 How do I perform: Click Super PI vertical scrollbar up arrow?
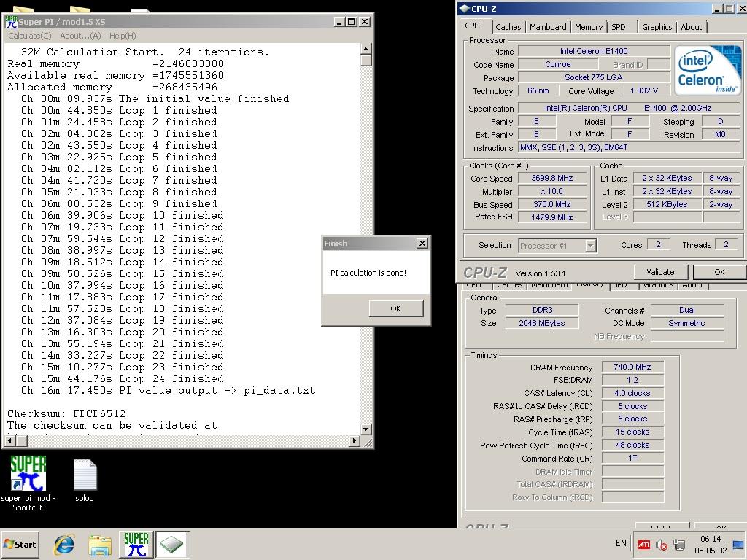(x=366, y=49)
